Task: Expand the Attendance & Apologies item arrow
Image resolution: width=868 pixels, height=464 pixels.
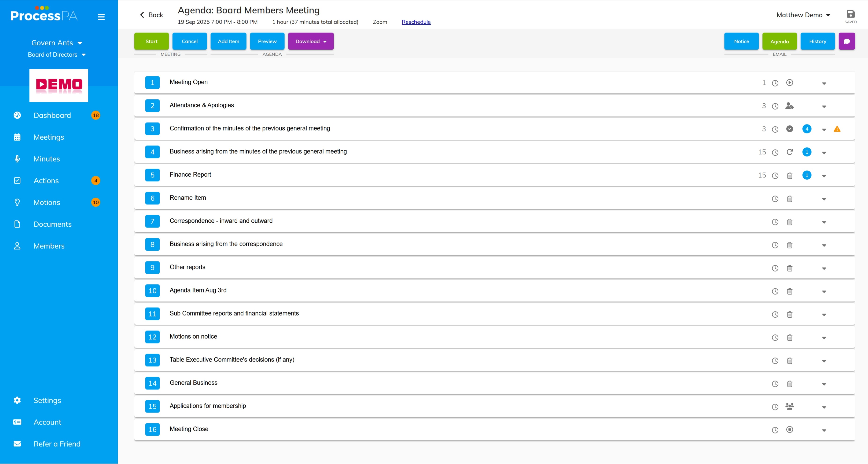Action: (x=824, y=107)
